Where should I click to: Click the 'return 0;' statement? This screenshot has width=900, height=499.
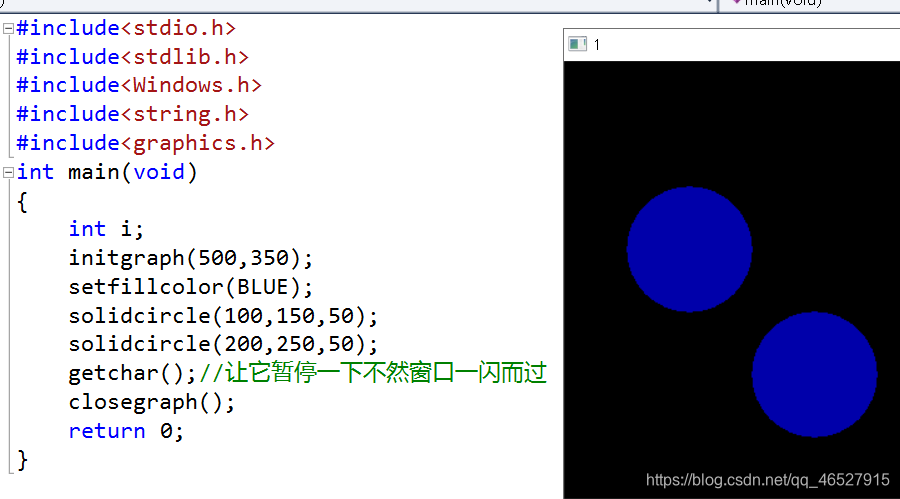pyautogui.click(x=126, y=431)
